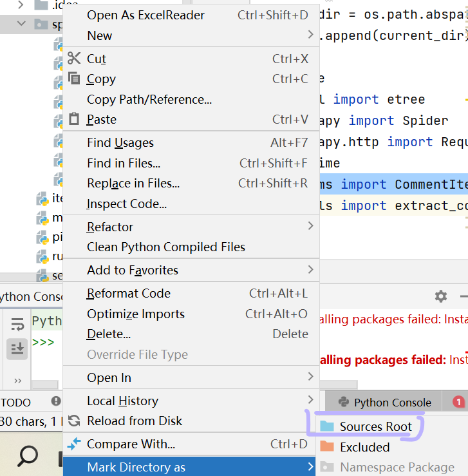Click the orange Excluded folder icon
Viewport: 468px width, 476px height.
327,447
